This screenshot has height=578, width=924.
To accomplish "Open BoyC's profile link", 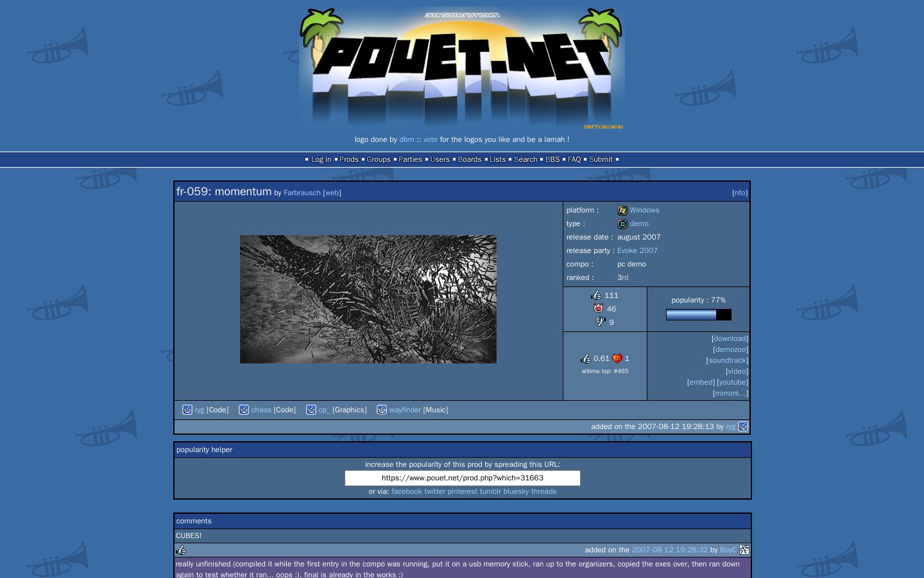I will [x=728, y=550].
